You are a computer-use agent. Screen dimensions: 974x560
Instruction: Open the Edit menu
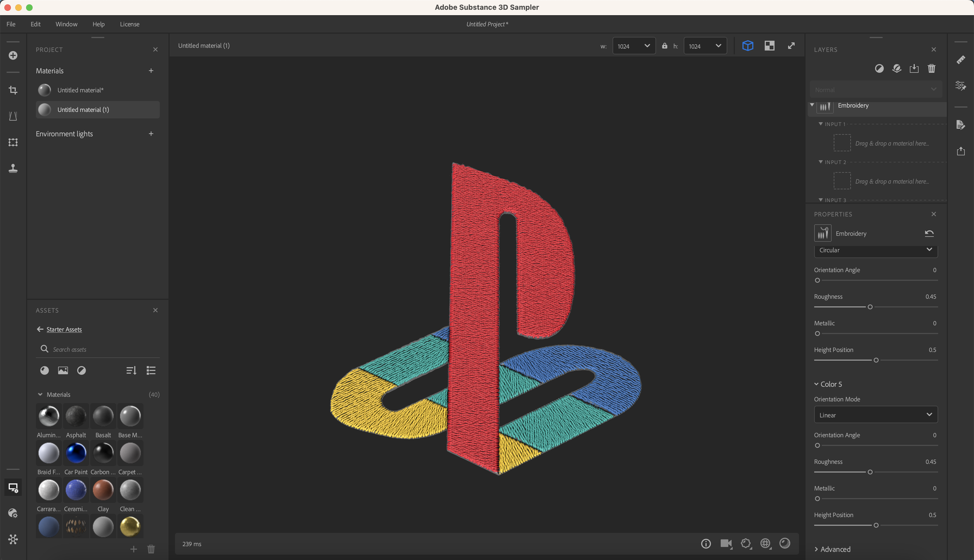(x=35, y=24)
